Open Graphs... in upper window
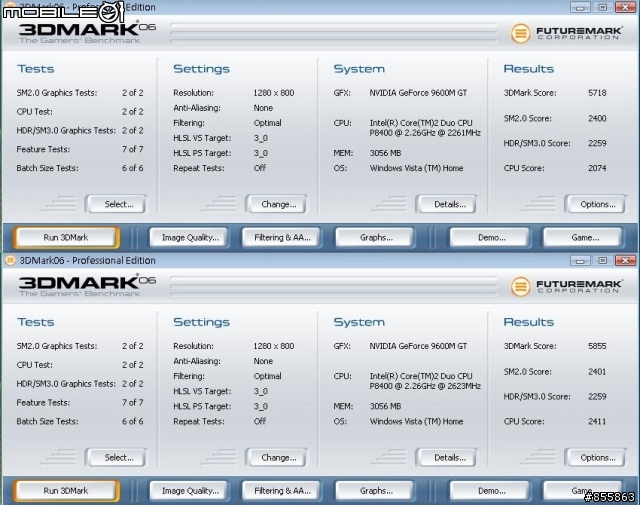 coord(375,237)
